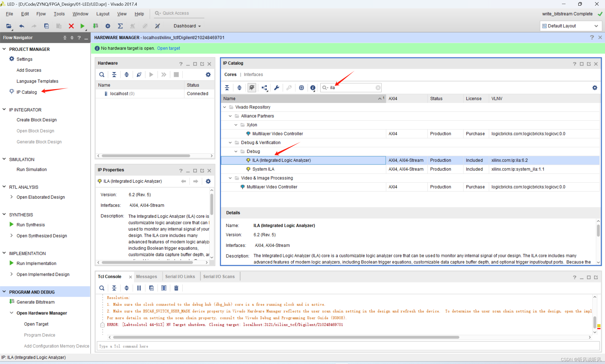Viewport: 605px width, 364px height.
Task: Click the Auto Connect icon in Hardware panel
Action: click(x=139, y=74)
